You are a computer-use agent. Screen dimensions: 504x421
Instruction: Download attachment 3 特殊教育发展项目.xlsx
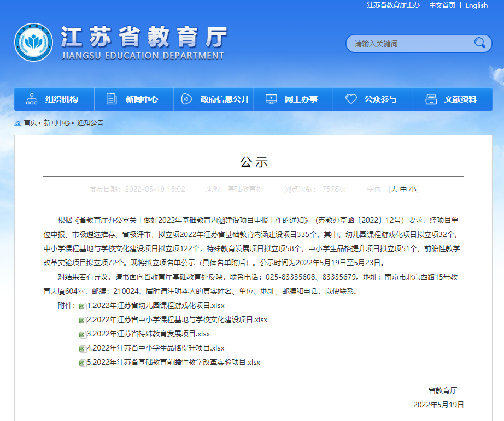[148, 334]
